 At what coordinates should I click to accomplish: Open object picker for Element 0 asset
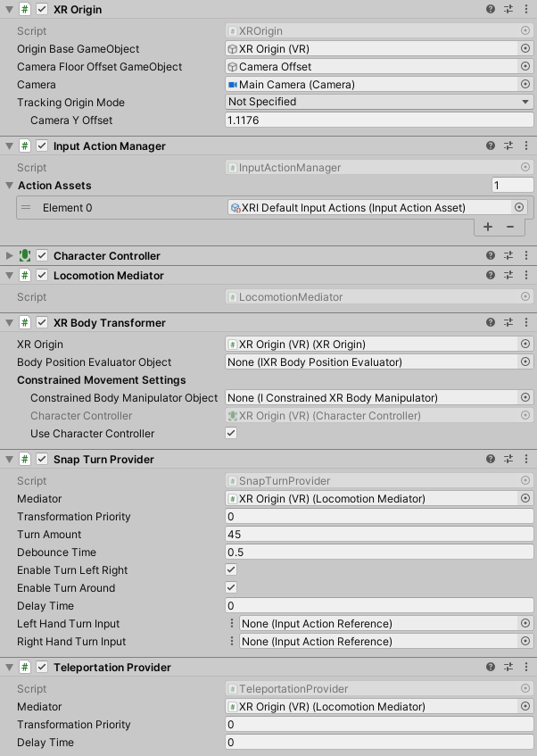point(519,207)
